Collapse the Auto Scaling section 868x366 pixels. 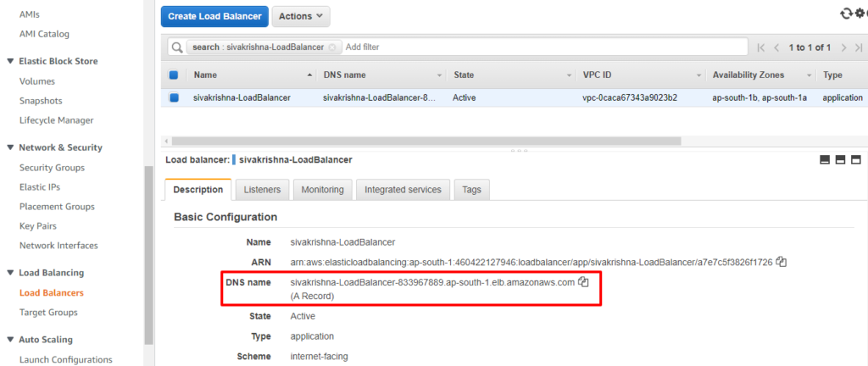(x=10, y=340)
